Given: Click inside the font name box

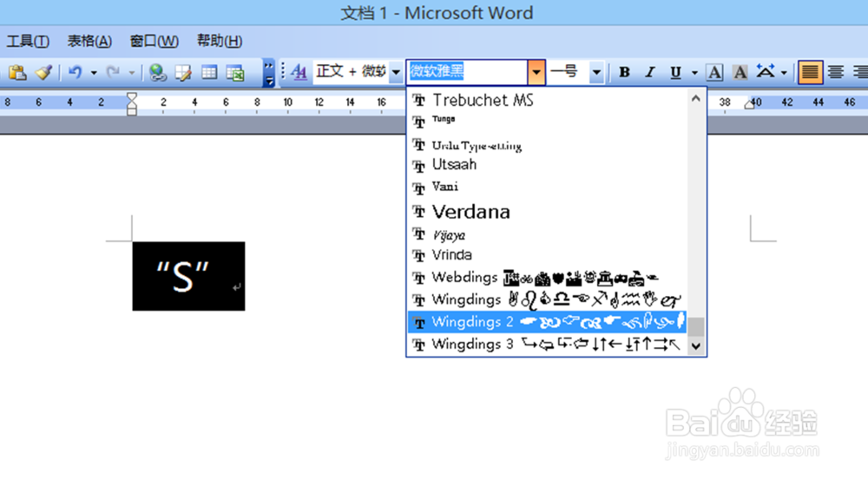Looking at the screenshot, I should [x=466, y=72].
